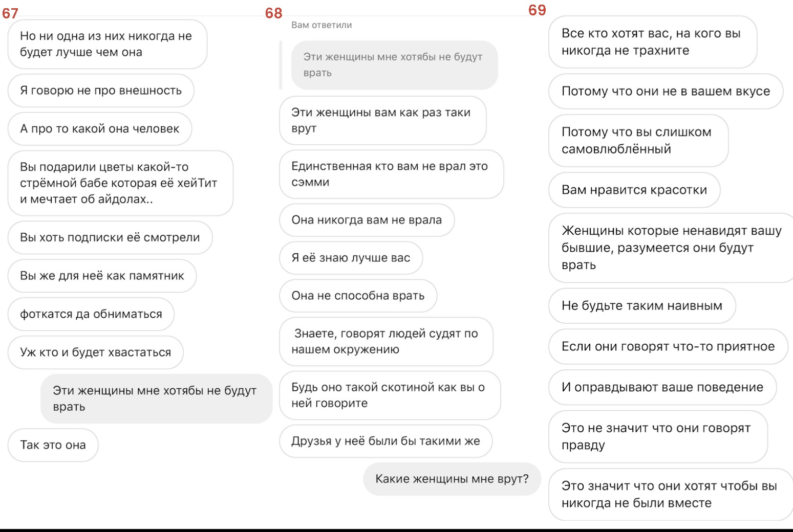
Task: Click the bubble 'Я её знаю лучше вас'
Action: [351, 258]
